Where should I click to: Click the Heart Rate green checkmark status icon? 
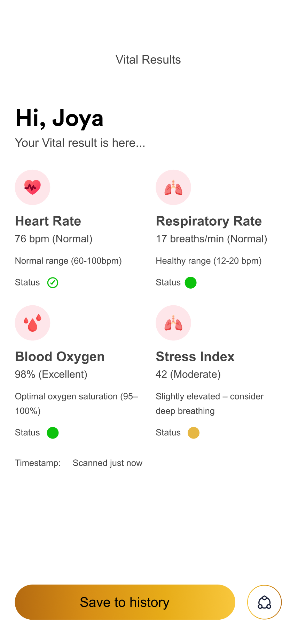pos(53,283)
